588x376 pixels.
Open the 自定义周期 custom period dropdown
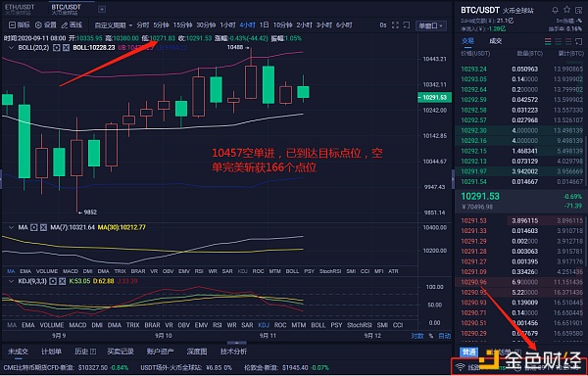click(x=114, y=25)
